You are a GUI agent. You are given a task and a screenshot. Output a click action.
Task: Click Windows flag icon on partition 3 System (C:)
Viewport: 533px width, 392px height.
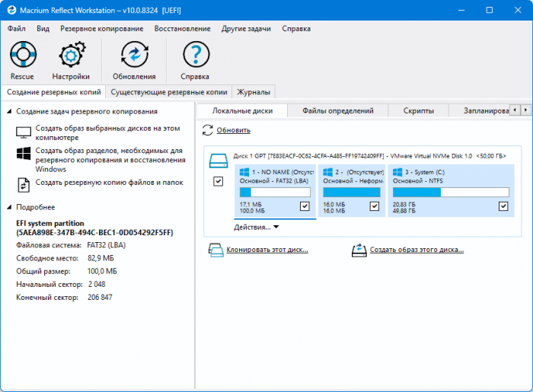pyautogui.click(x=397, y=172)
